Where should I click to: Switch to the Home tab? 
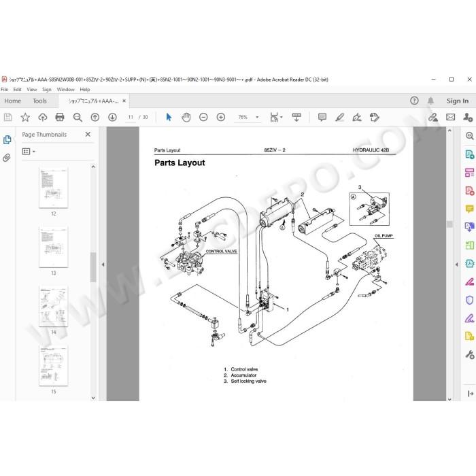(x=13, y=101)
